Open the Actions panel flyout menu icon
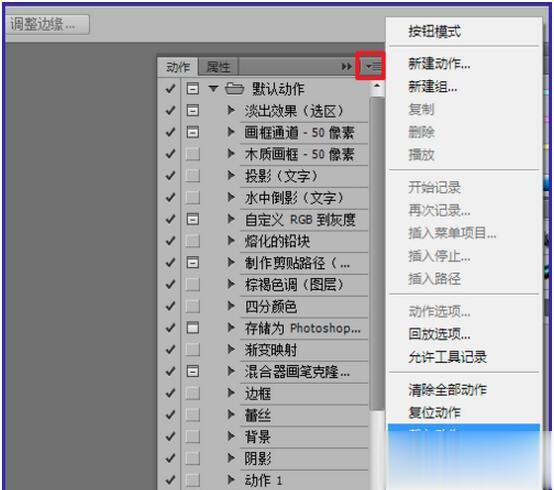554x490 pixels. (373, 66)
